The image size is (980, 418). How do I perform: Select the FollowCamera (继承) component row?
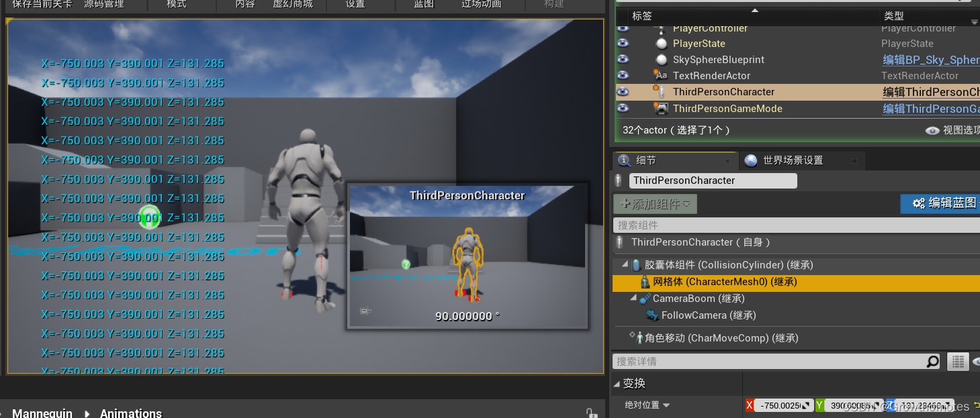click(796, 315)
